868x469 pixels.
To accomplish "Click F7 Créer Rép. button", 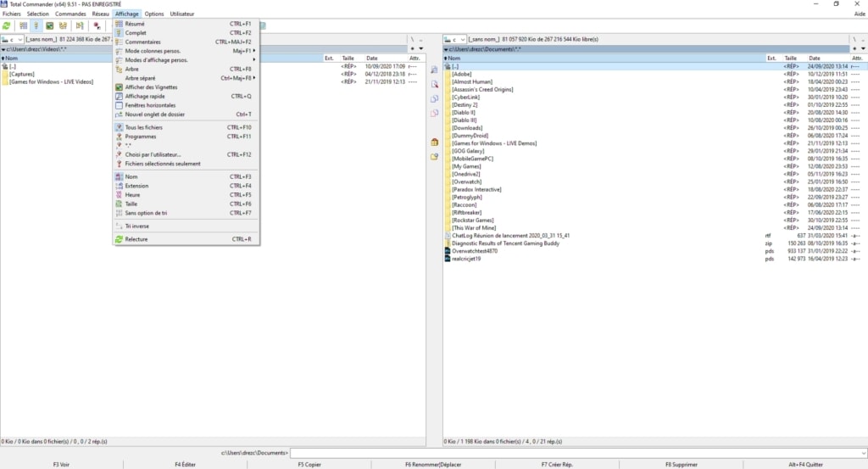I will pyautogui.click(x=558, y=465).
